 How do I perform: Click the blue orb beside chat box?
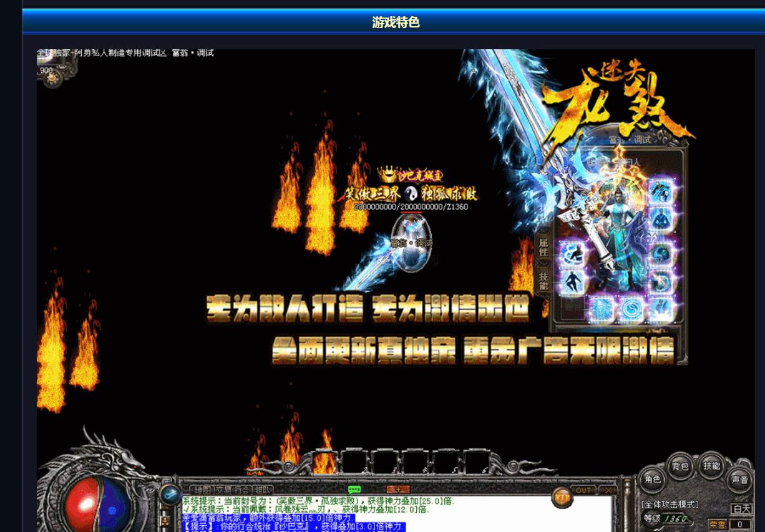tap(170, 495)
